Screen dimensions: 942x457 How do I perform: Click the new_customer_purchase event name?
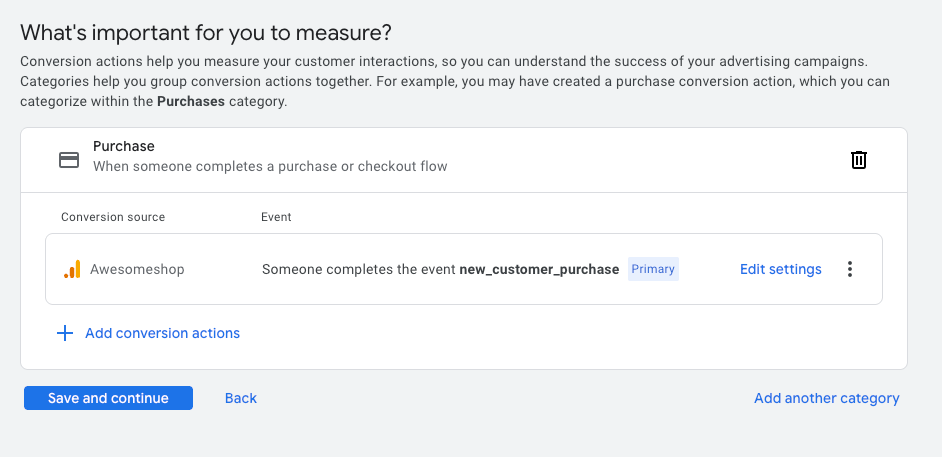click(x=539, y=269)
